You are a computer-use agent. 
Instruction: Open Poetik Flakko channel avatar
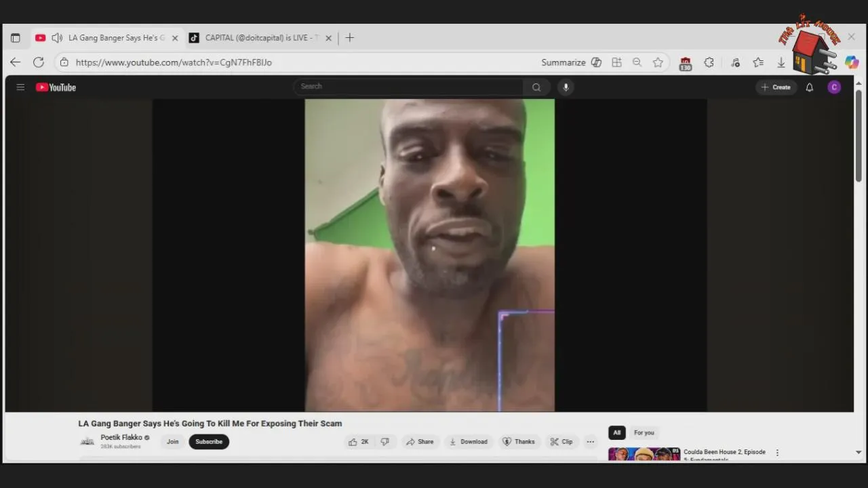[x=87, y=442]
